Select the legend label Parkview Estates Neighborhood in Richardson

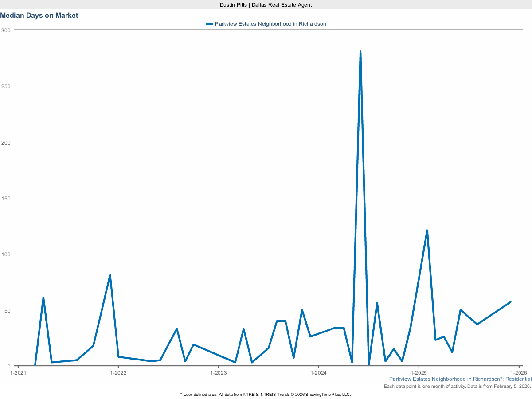point(270,24)
